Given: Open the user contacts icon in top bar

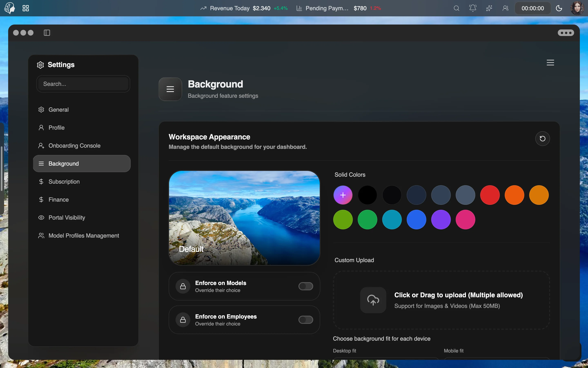Looking at the screenshot, I should click(x=505, y=8).
